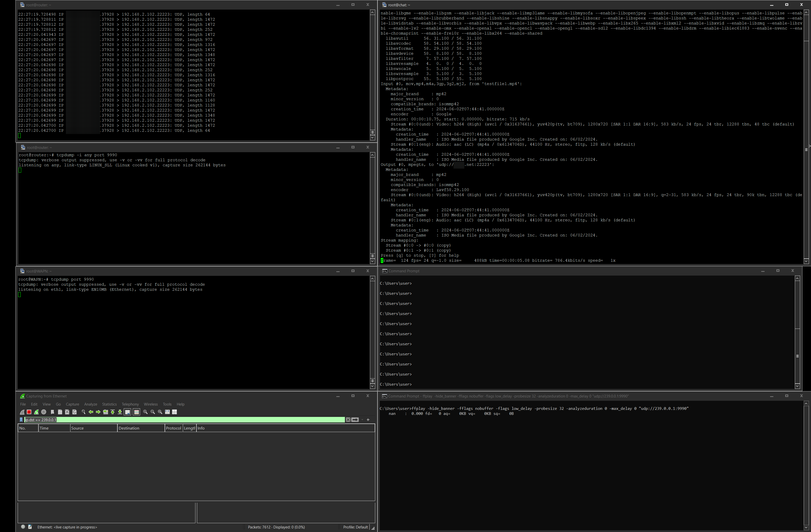Sort packets by the Source column header
This screenshot has width=811, height=532.
click(94, 428)
